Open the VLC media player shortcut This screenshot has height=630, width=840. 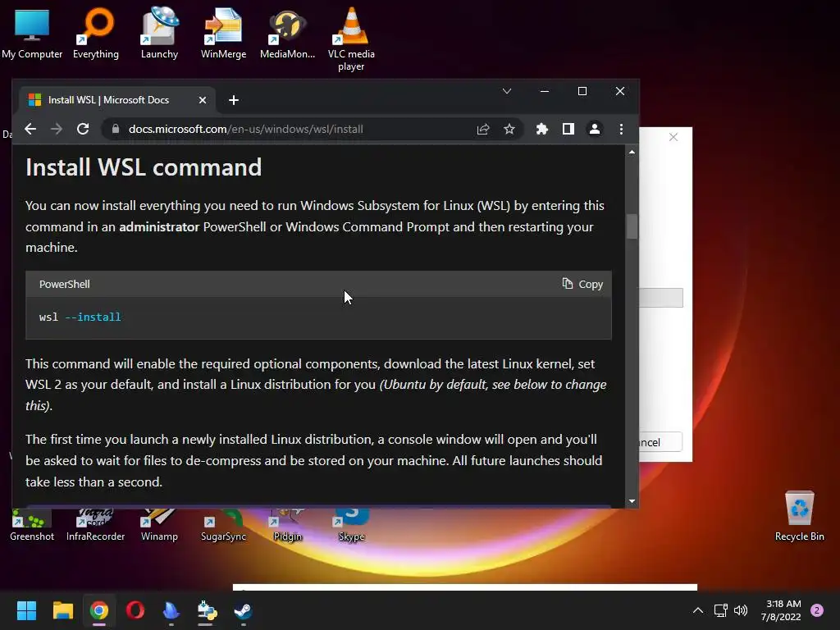coord(351,39)
